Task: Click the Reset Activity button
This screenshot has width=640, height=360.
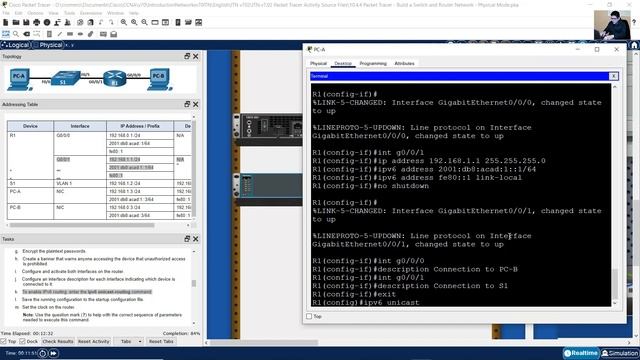Action: click(93, 341)
